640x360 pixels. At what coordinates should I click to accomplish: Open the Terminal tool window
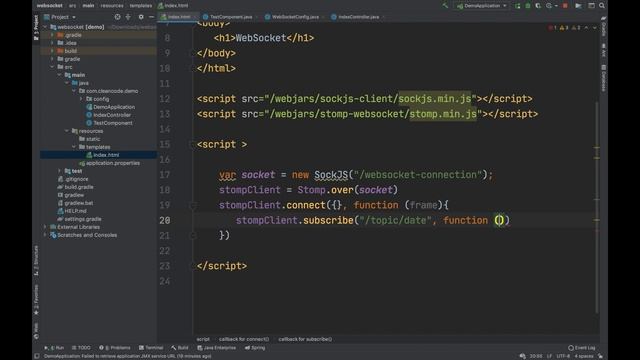point(151,348)
